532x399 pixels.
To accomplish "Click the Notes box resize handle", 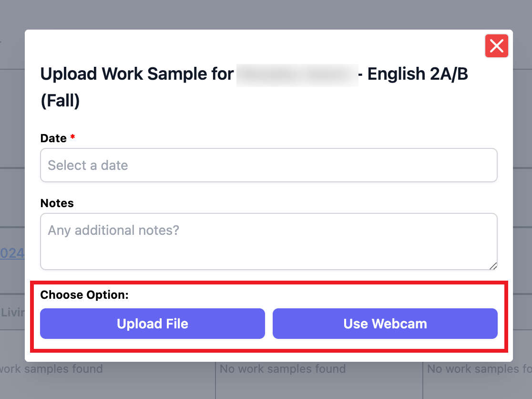I will (x=493, y=266).
